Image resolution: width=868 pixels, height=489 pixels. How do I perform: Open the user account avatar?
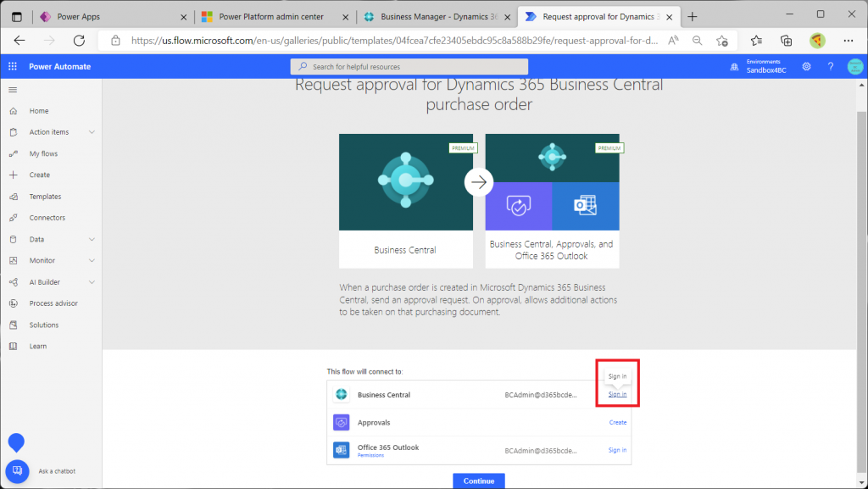point(855,66)
